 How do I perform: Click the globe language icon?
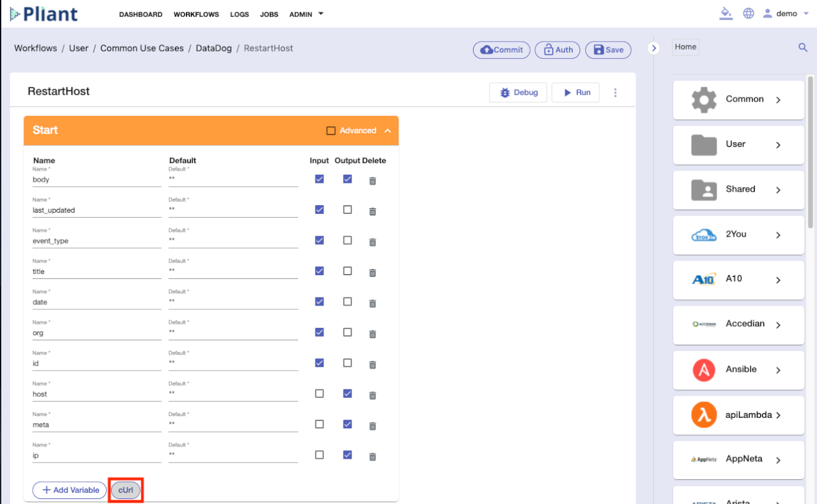click(x=749, y=14)
